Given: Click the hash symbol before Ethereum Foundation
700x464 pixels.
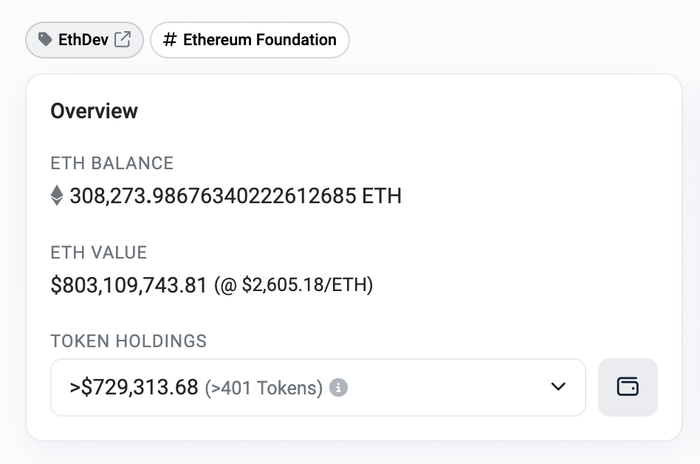Looking at the screenshot, I should tap(170, 40).
